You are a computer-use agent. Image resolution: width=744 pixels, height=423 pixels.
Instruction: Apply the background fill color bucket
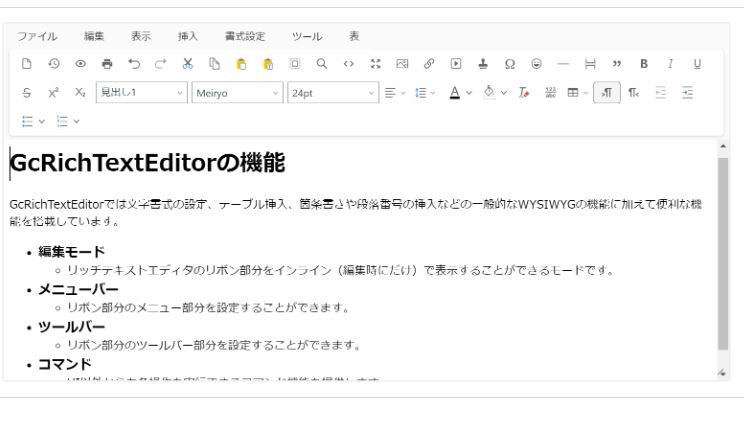click(x=489, y=93)
